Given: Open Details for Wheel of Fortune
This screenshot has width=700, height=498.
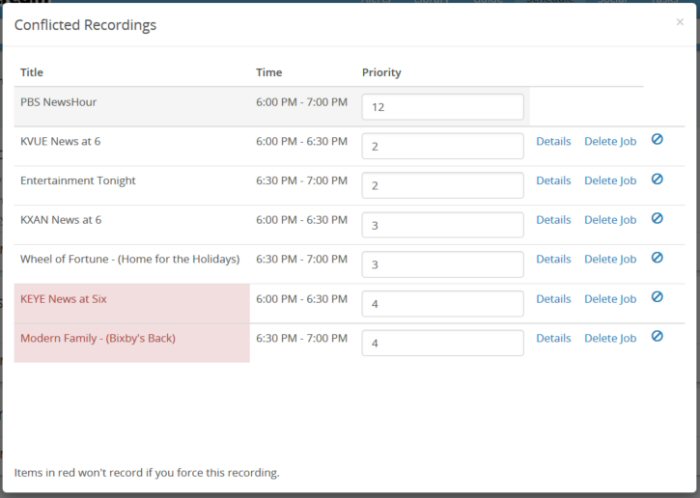Looking at the screenshot, I should pyautogui.click(x=554, y=259).
